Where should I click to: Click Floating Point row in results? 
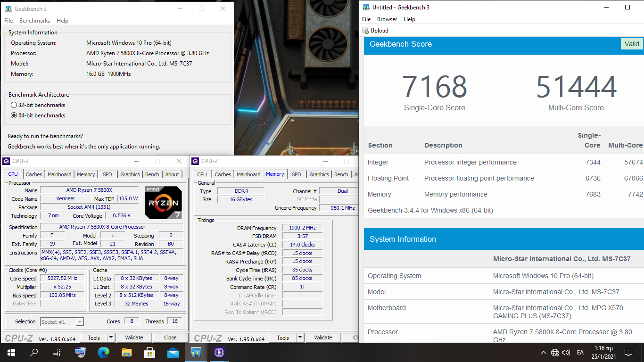click(x=504, y=178)
